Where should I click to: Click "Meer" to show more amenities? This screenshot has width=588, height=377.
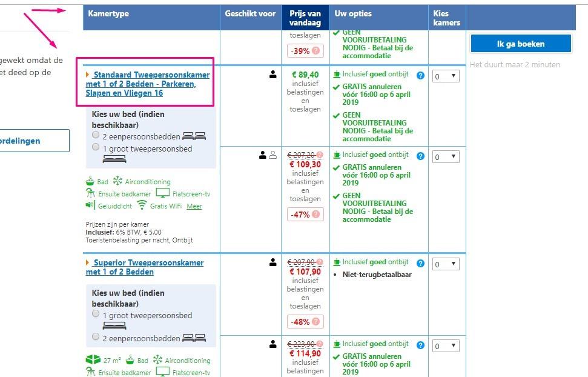click(194, 206)
